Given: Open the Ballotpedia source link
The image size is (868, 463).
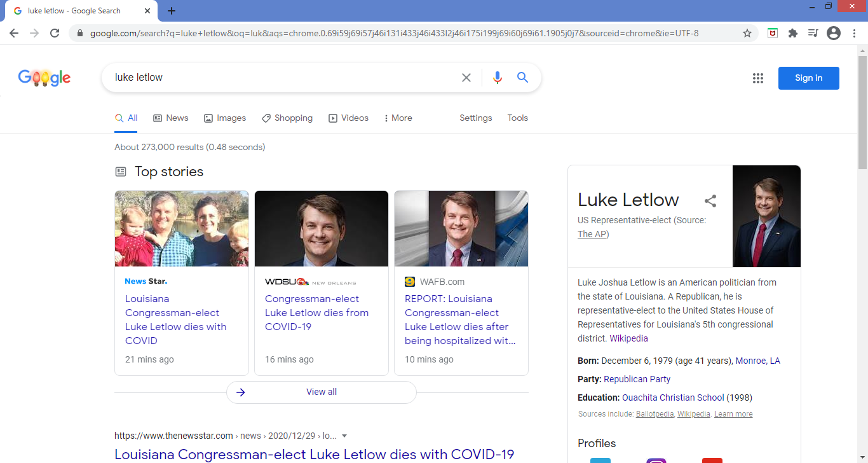Looking at the screenshot, I should tap(654, 414).
